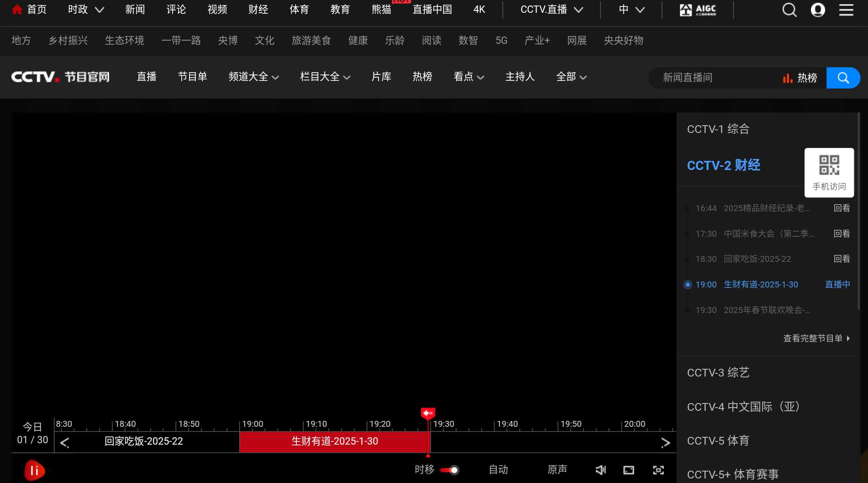Image resolution: width=868 pixels, height=483 pixels.
Task: Click 直播中 for 生财有道
Action: [837, 285]
